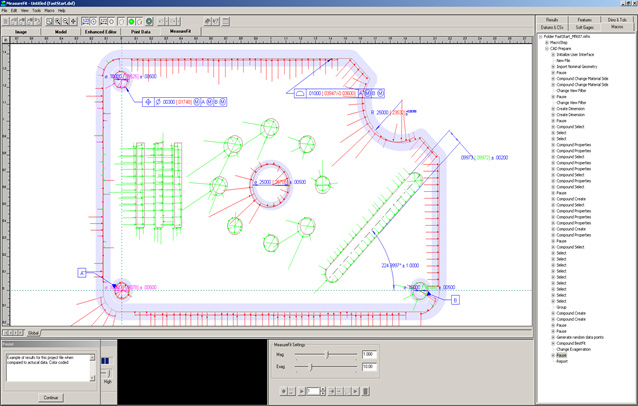Viewport: 638px width, 406px height.
Task: Collapse the Folder FastStart root node
Action: (541, 37)
